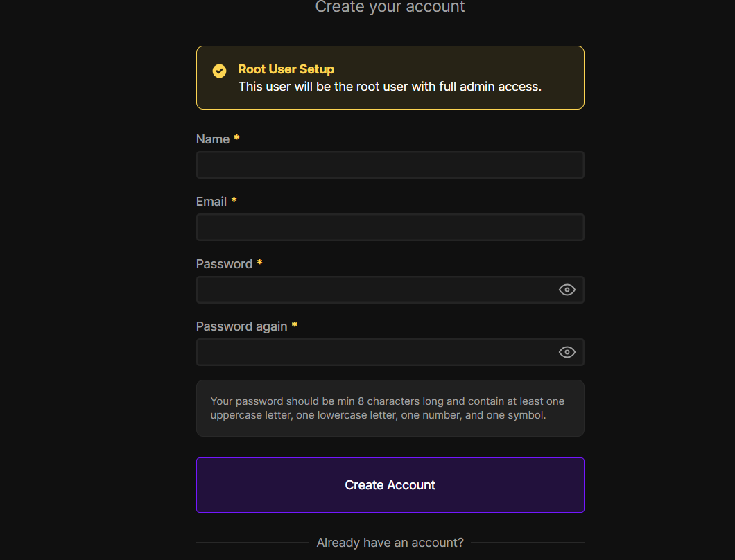Click the Name field label
This screenshot has width=735, height=560.
[x=213, y=139]
